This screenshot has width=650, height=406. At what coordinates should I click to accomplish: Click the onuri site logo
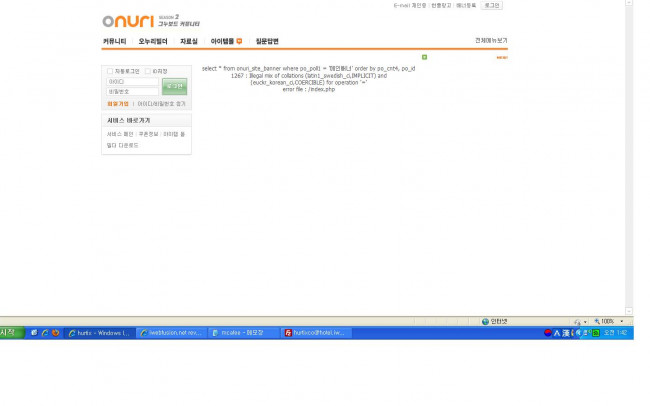[128, 21]
